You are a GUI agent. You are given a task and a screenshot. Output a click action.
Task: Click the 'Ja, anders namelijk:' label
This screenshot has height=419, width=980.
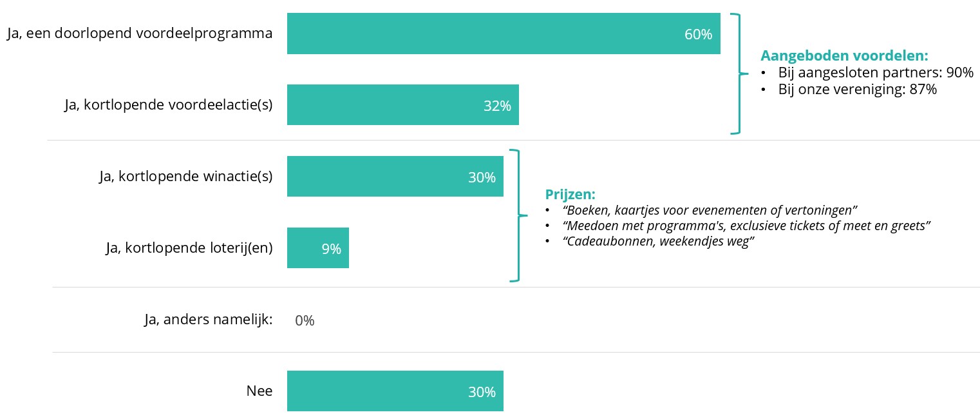pos(208,320)
